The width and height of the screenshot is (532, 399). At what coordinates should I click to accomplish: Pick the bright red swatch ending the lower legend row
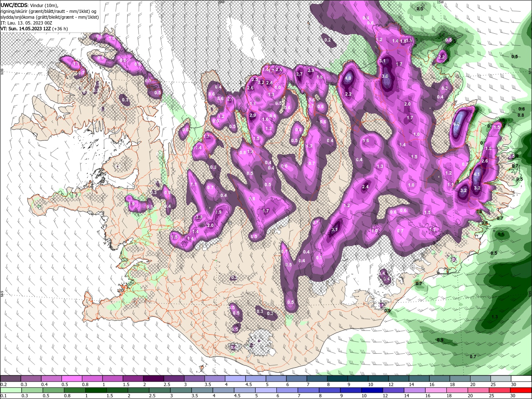(521, 390)
